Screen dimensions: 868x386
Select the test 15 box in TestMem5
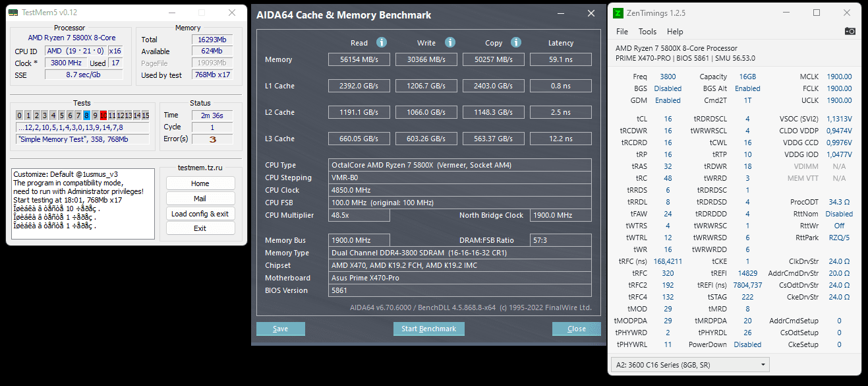(x=146, y=115)
